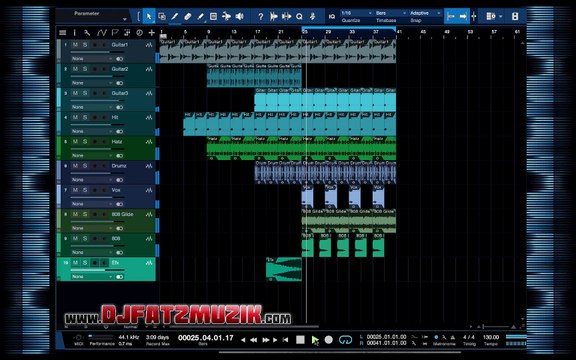Add tracks with the plus icon
Viewport: 576px width, 360px height.
tap(151, 33)
